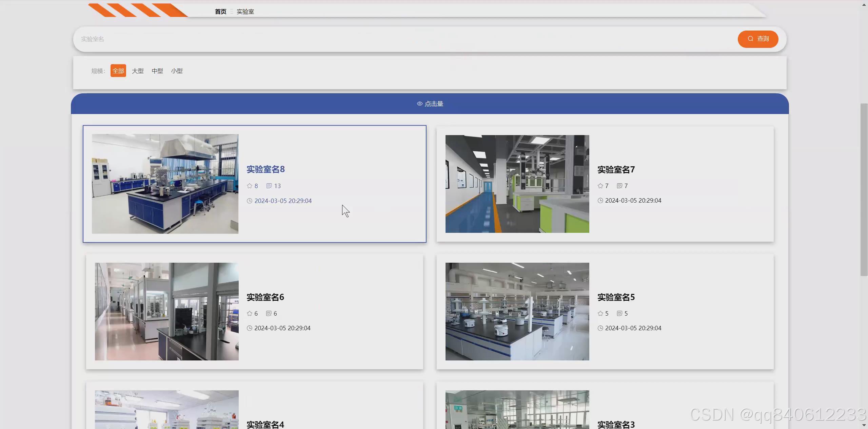Click the 实验室名8 lab photo thumbnail

pyautogui.click(x=165, y=184)
